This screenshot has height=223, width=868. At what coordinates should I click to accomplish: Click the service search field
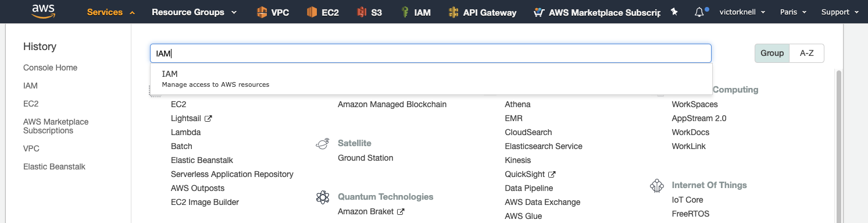pyautogui.click(x=431, y=54)
